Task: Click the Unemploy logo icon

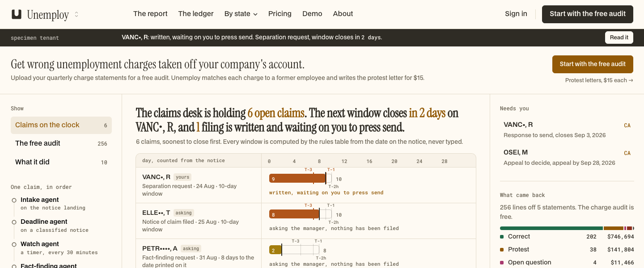Action: pos(17,14)
